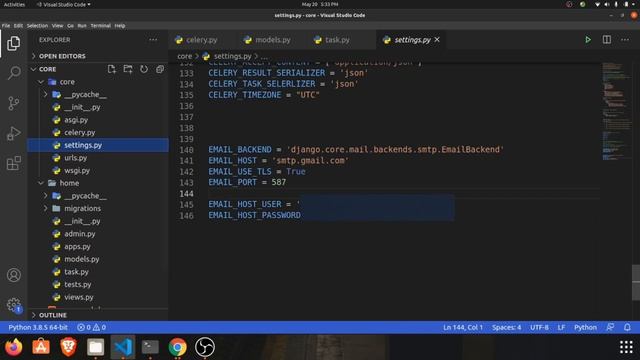Refresh the Explorer file tree

(144, 69)
